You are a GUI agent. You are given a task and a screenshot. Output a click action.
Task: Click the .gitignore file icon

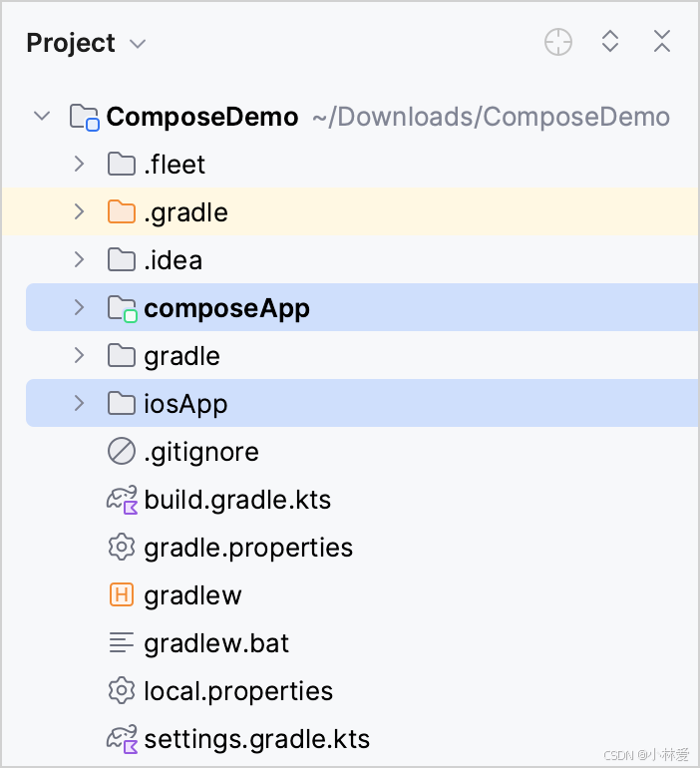[122, 451]
